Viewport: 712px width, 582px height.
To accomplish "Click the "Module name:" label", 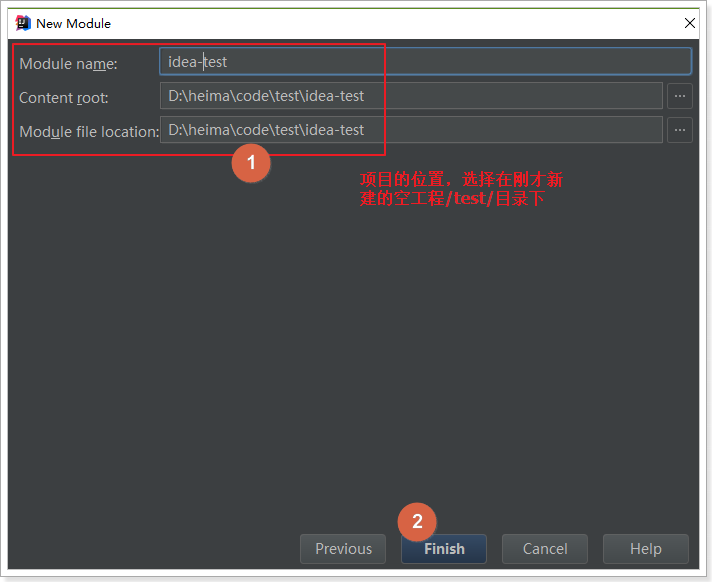I will click(68, 64).
